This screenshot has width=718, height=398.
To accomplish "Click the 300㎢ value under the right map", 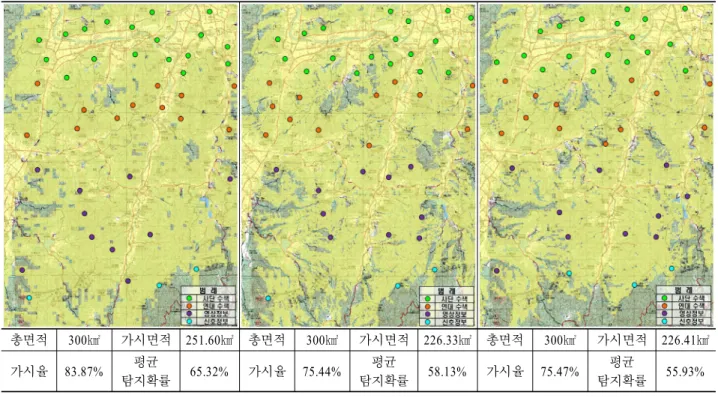I will pos(560,340).
